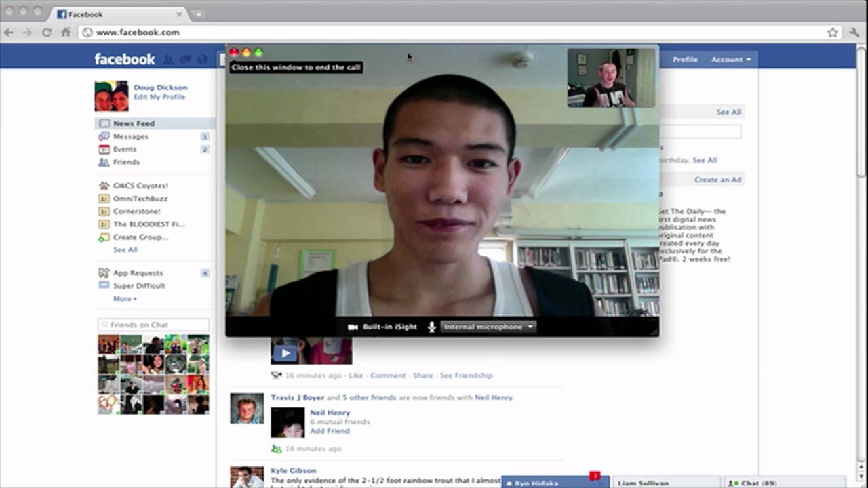Like the post from 16 minutes ago
The image size is (868, 488).
click(x=356, y=375)
